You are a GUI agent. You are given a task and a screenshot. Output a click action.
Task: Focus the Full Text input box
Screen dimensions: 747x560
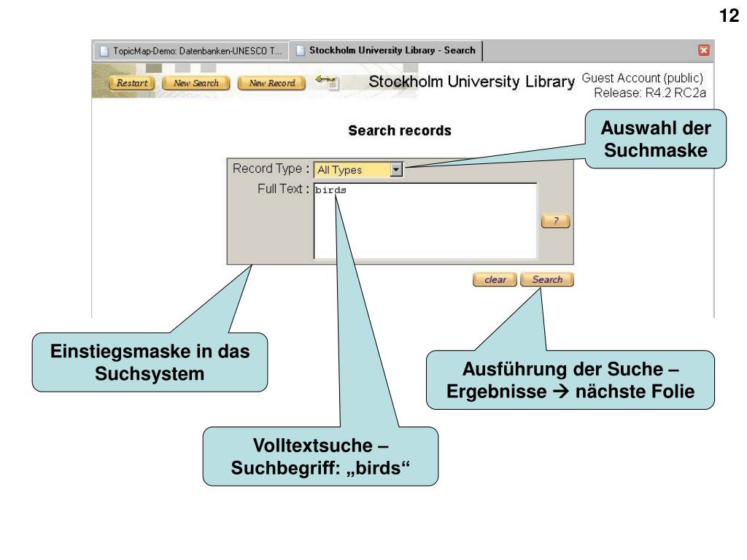pyautogui.click(x=425, y=222)
